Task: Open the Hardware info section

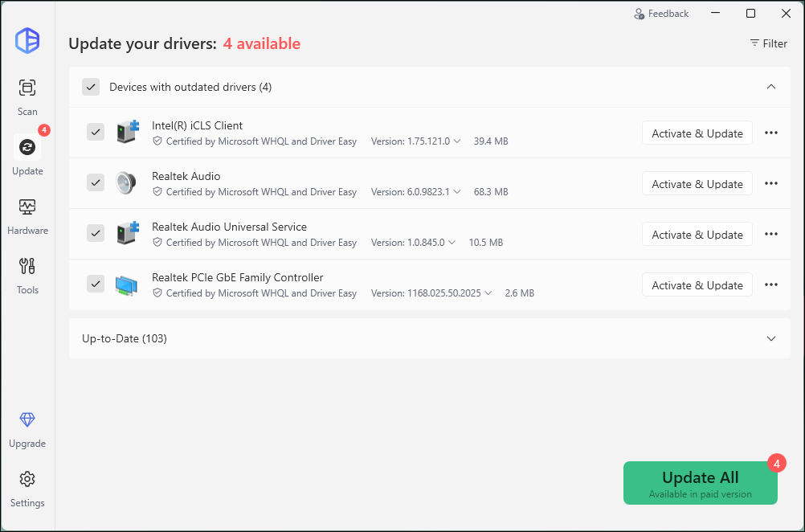Action: [x=27, y=215]
